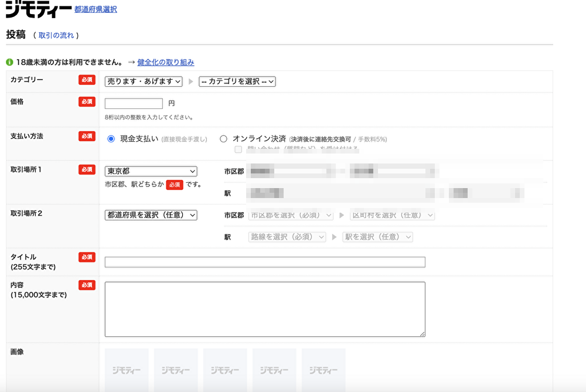Select the fifth 画像 upload thumbnail
586x392 pixels.
323,370
